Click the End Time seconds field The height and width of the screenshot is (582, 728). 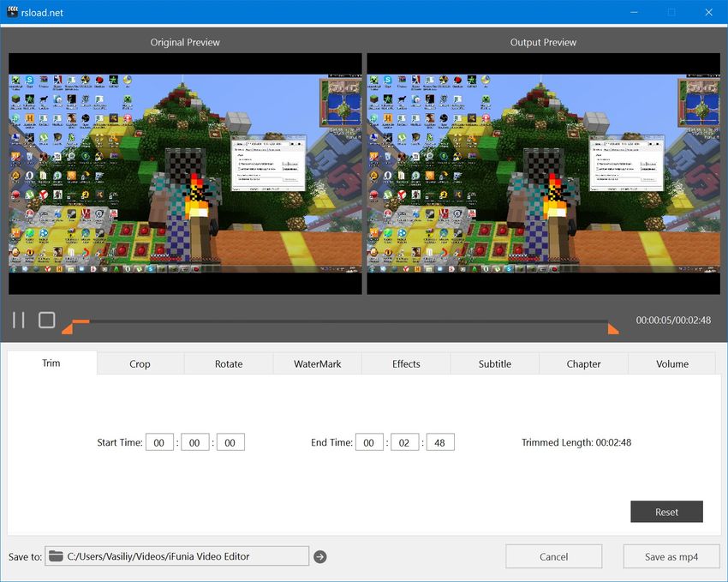(x=440, y=441)
